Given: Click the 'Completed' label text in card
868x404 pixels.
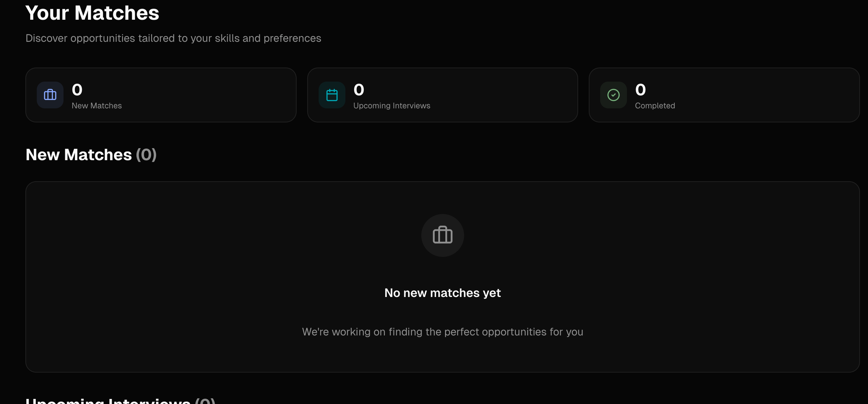Looking at the screenshot, I should tap(655, 106).
